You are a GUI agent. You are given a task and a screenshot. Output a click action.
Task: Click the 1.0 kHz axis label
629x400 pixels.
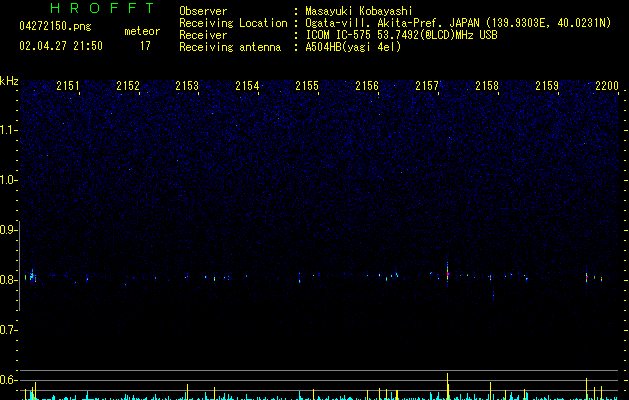(8, 180)
